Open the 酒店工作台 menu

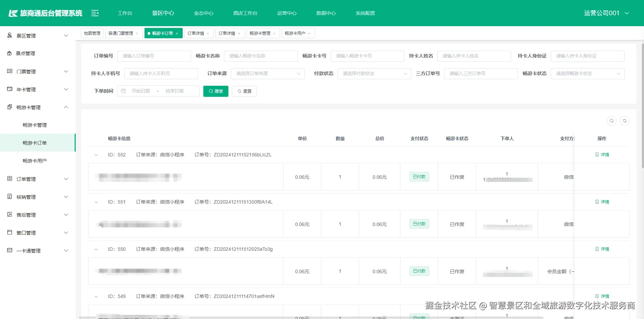245,13
